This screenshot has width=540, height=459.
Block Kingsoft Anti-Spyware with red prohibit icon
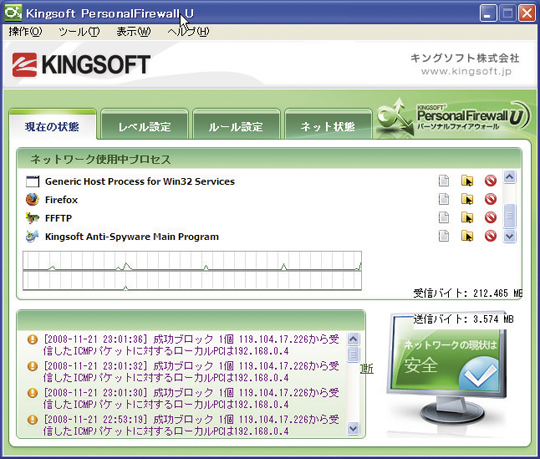coord(490,236)
